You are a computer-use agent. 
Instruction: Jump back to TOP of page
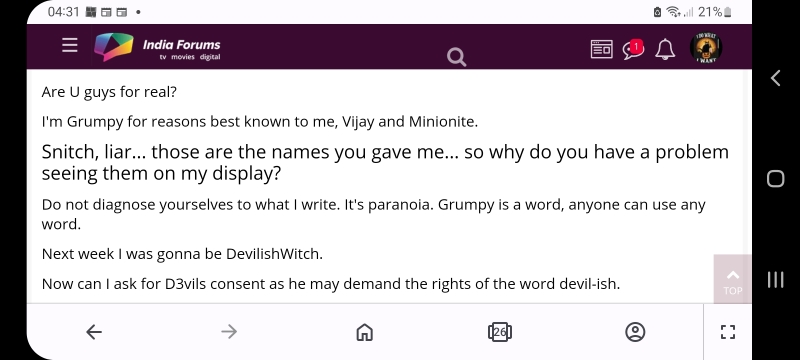pyautogui.click(x=733, y=279)
